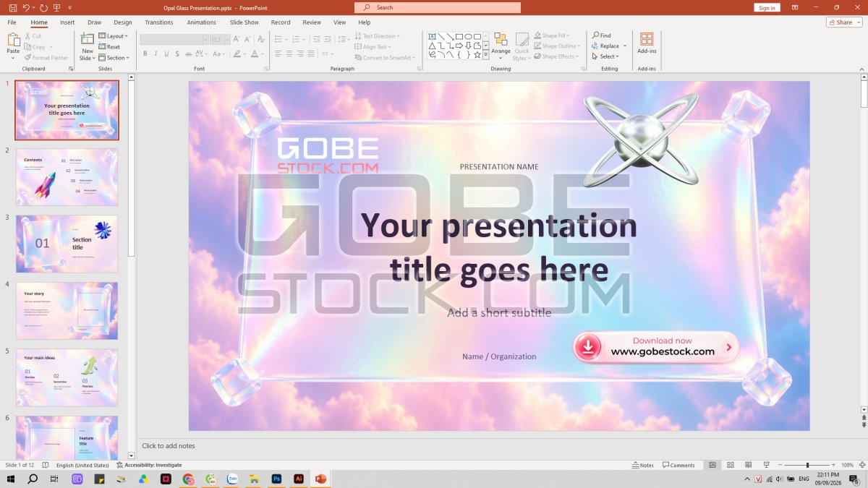Switch to Slide Sorter view icon
The height and width of the screenshot is (488, 868).
[x=731, y=465]
